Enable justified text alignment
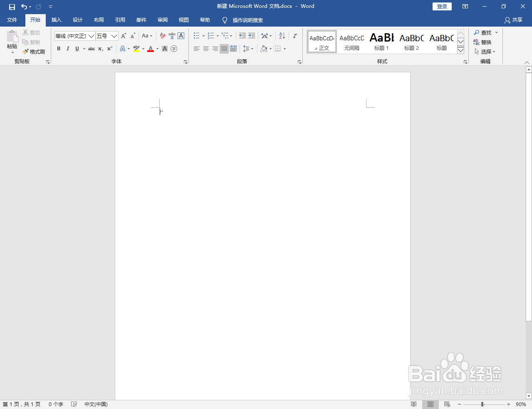Image resolution: width=532 pixels, height=409 pixels. point(224,49)
